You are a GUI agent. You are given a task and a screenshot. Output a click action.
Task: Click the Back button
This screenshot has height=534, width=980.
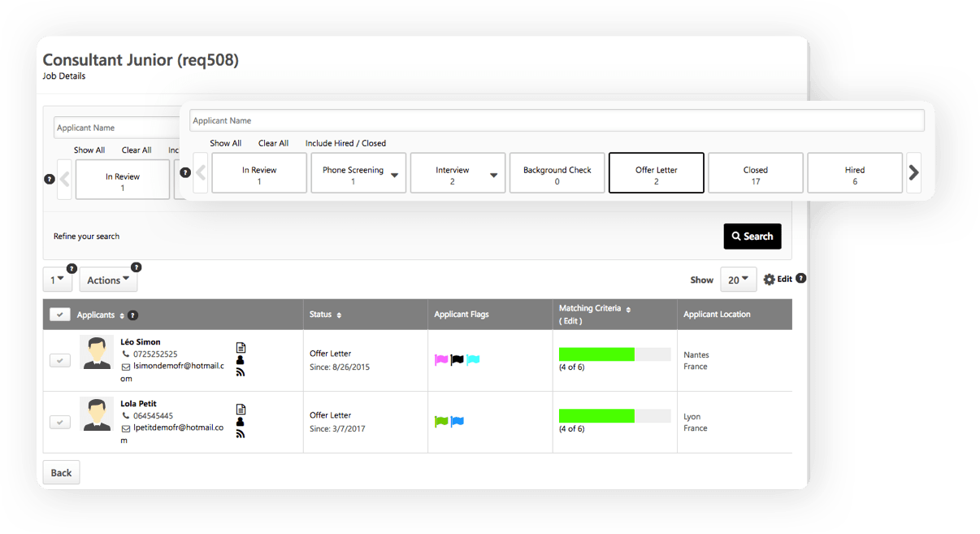[x=62, y=472]
